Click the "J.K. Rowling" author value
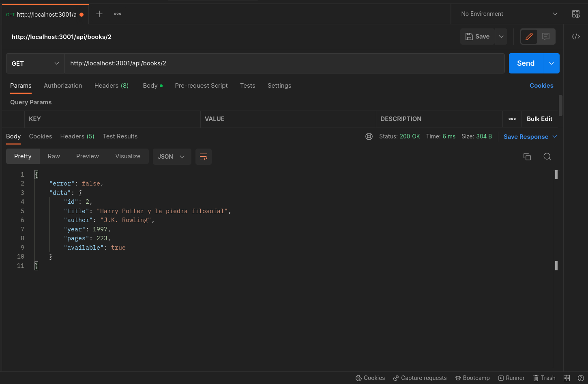The width and height of the screenshot is (588, 384). (126, 220)
